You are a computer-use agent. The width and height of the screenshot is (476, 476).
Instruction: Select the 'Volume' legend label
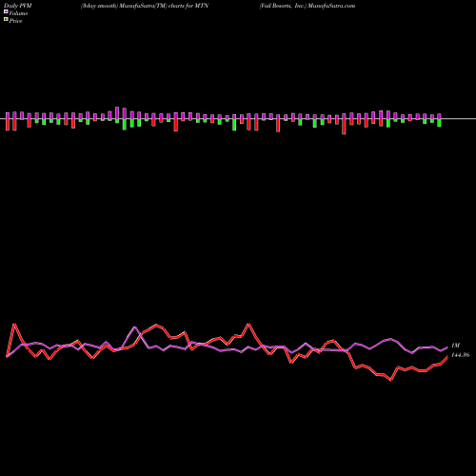pos(18,13)
